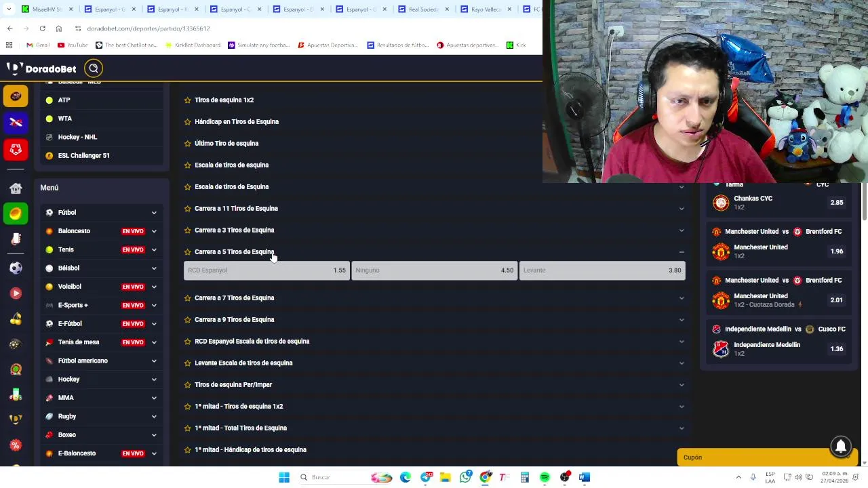868x488 pixels.
Task: Click the green coin icon in left rail
Action: click(16, 213)
